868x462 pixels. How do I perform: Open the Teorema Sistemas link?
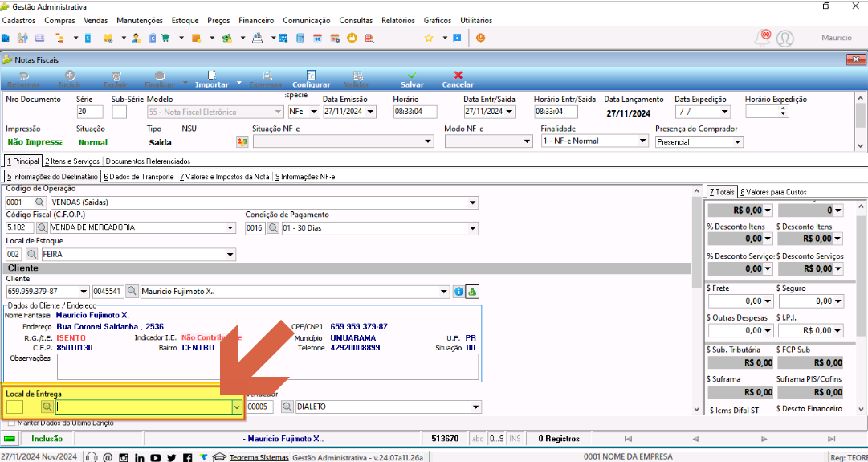(x=259, y=457)
